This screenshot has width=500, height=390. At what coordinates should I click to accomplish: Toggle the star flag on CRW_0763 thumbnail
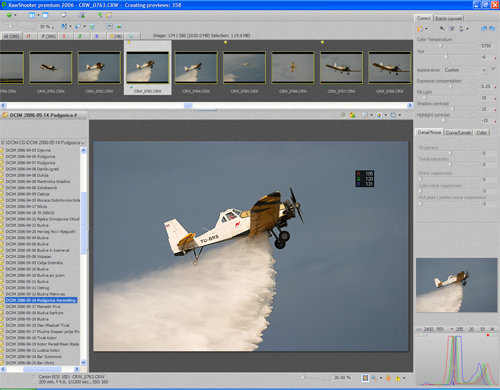[x=129, y=42]
